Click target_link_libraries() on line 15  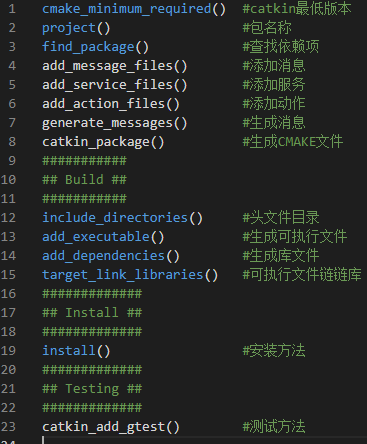[x=130, y=275]
